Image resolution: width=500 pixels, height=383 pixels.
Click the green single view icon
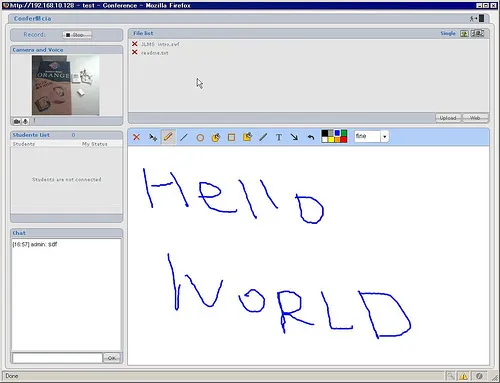[464, 33]
